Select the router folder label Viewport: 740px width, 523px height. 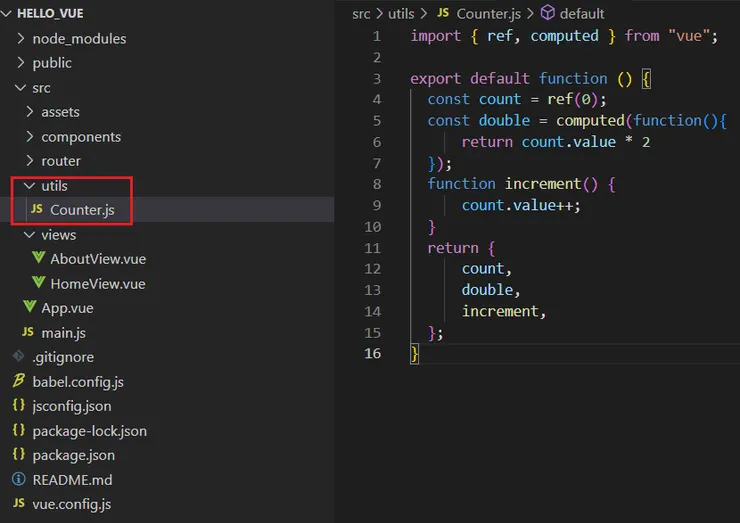click(x=61, y=161)
